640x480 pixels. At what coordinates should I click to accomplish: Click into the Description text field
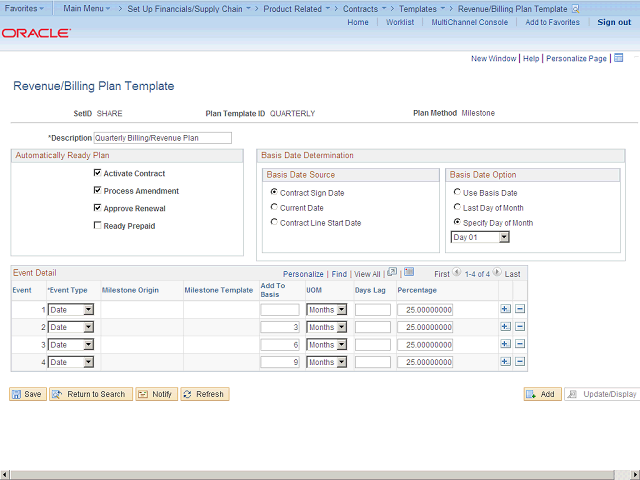coord(162,138)
